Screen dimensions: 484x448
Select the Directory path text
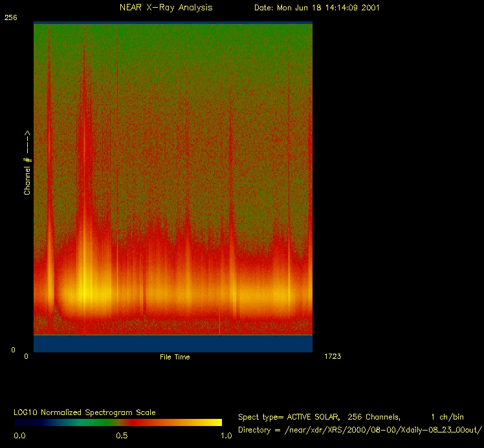coord(359,430)
